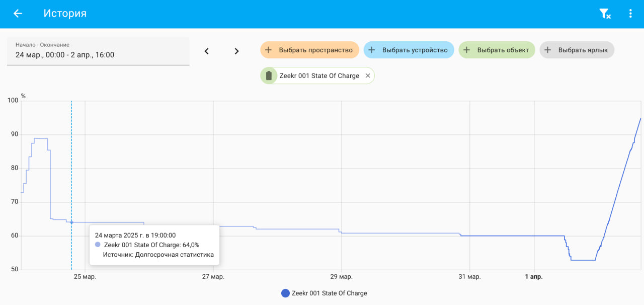Click the Zeekr 001 State Of Charge chip label
The width and height of the screenshot is (644, 305).
pyautogui.click(x=319, y=75)
